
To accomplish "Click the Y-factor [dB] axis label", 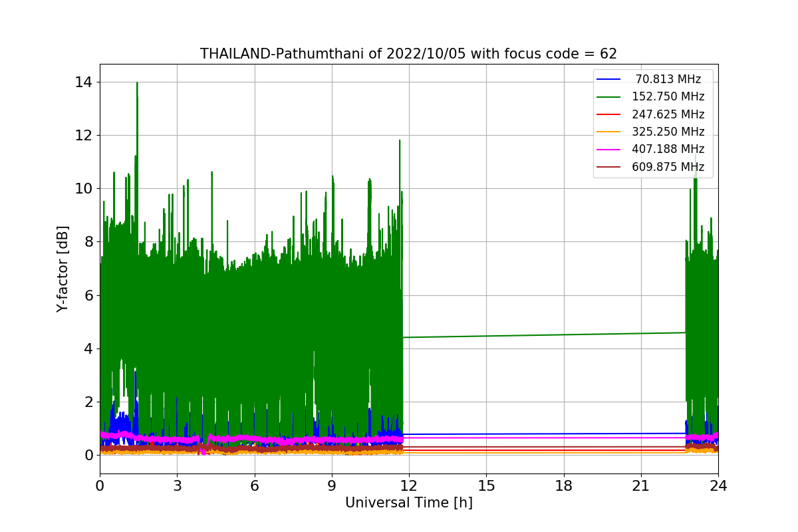I will 63,269.
